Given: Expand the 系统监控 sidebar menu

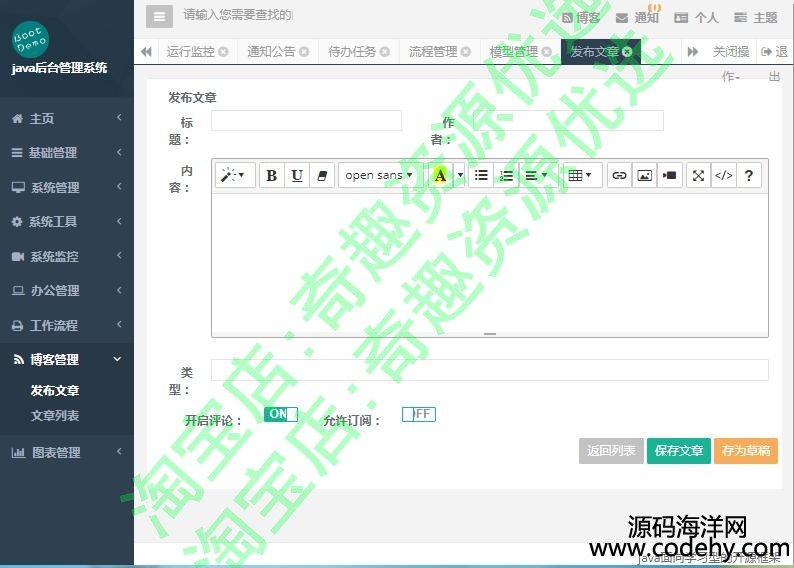Looking at the screenshot, I should [x=67, y=256].
